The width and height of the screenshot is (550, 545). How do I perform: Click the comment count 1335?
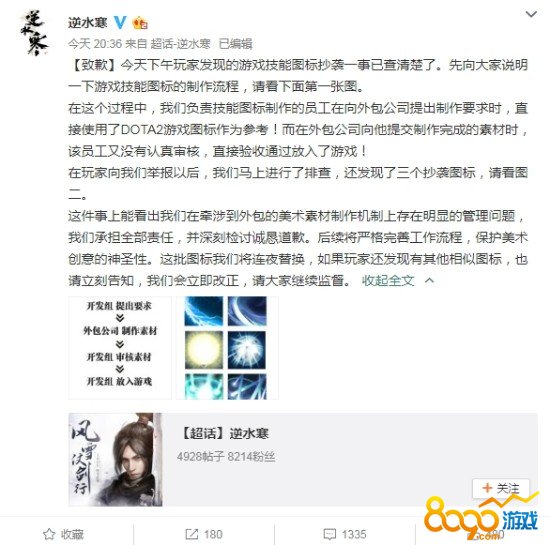click(x=354, y=534)
